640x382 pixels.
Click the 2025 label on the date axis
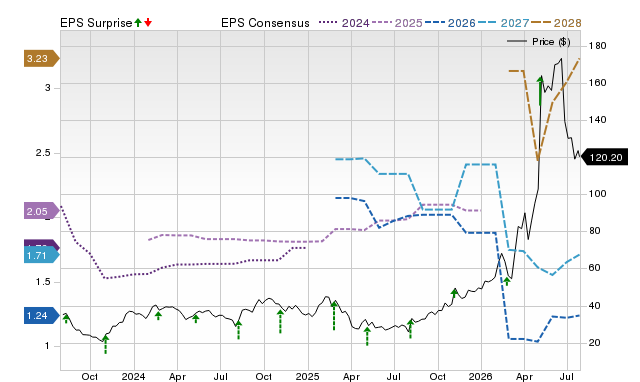tap(308, 376)
